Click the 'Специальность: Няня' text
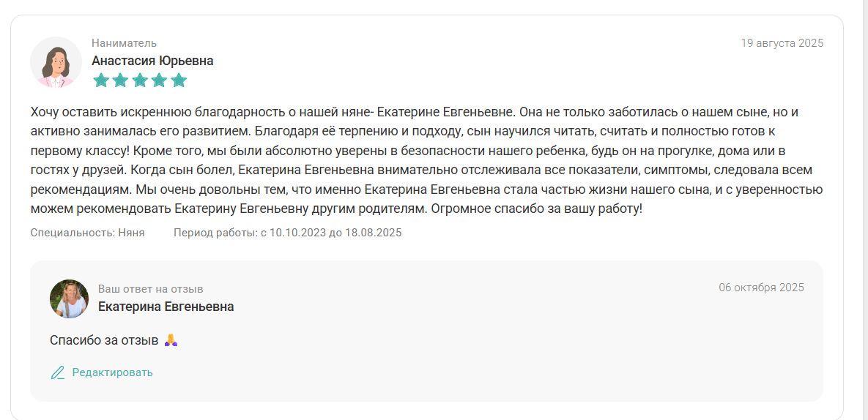This screenshot has height=420, width=868. point(87,233)
